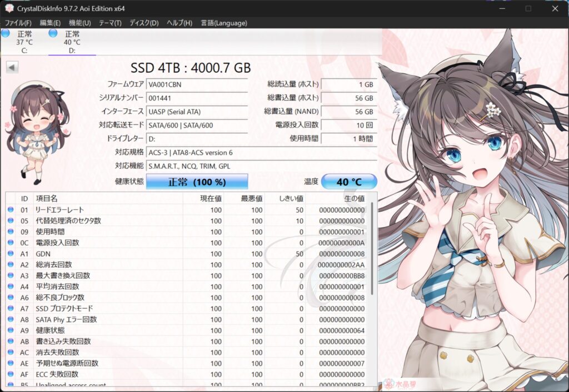
Task: Click the 生の値 column header
Action: click(x=353, y=198)
